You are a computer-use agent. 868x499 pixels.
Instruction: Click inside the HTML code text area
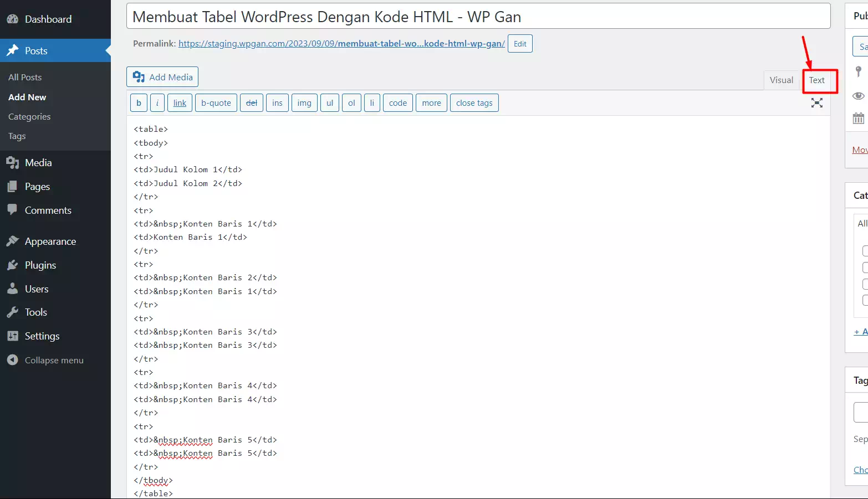(x=478, y=307)
